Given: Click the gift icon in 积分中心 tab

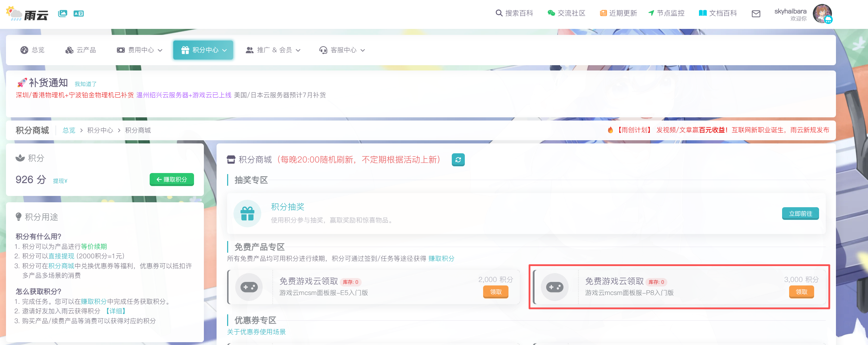Looking at the screenshot, I should pyautogui.click(x=185, y=50).
